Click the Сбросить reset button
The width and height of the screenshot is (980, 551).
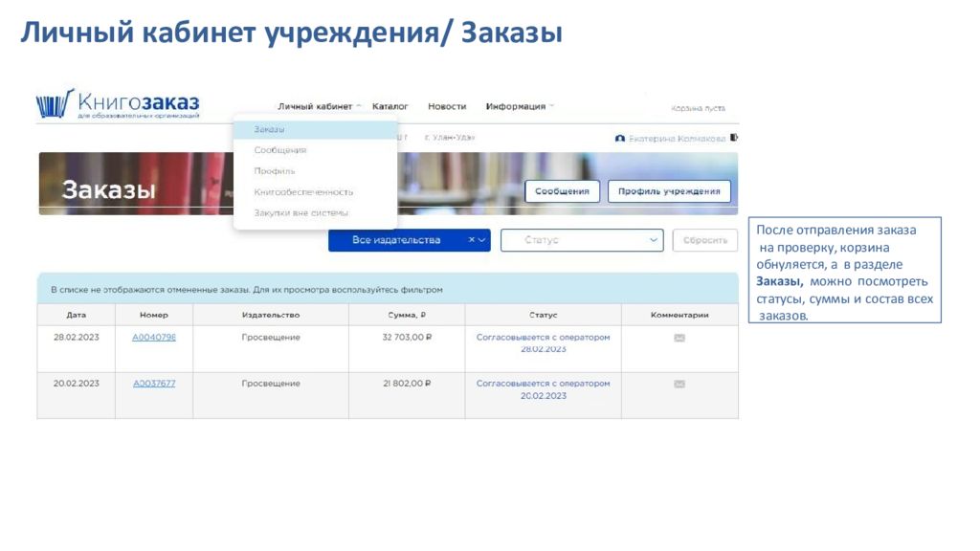coord(705,240)
